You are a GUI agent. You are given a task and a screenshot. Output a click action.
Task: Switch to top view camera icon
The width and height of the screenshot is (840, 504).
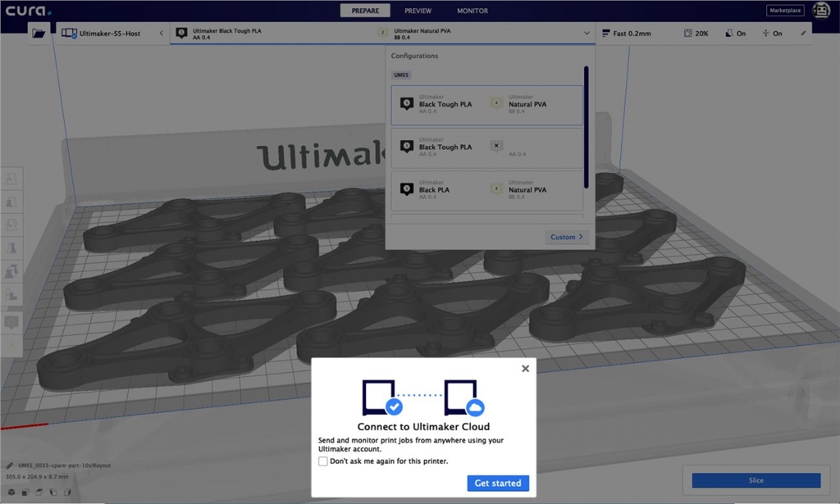39,492
